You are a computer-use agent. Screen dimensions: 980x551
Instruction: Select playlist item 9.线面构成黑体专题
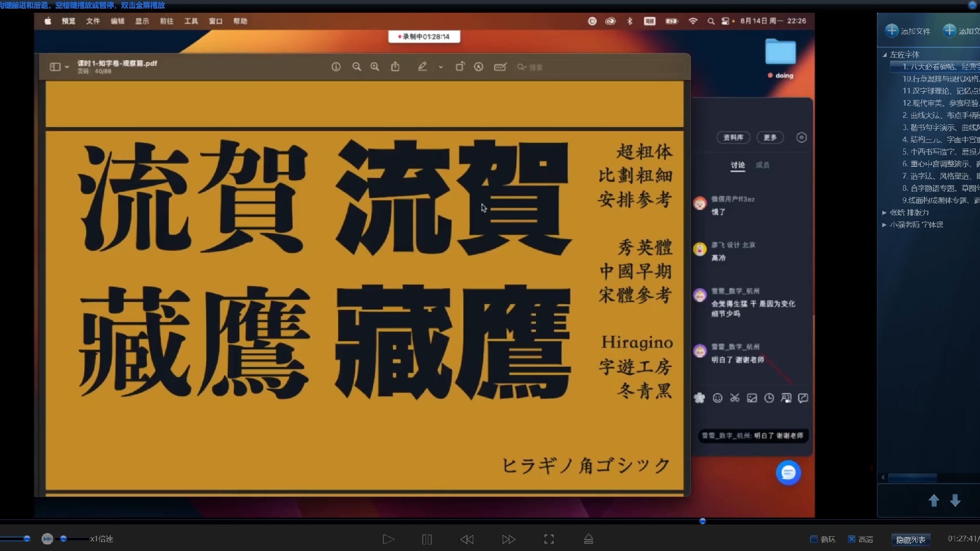[x=940, y=200]
